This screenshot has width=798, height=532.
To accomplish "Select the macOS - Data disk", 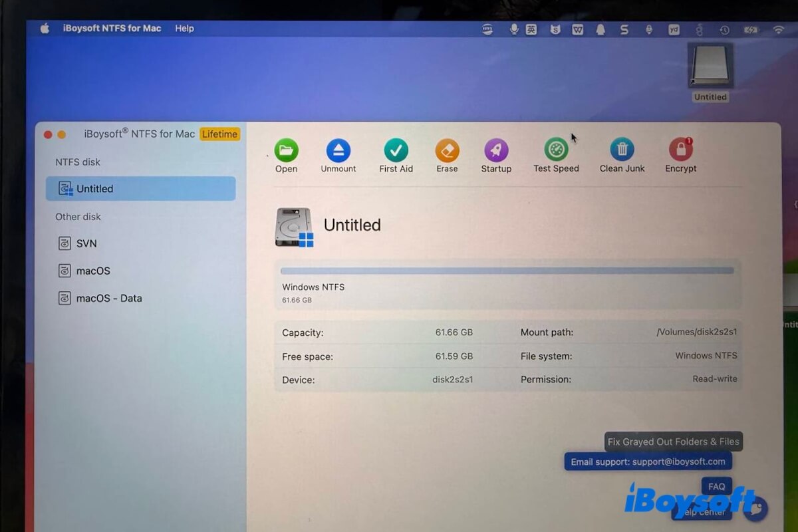I will 100,298.
